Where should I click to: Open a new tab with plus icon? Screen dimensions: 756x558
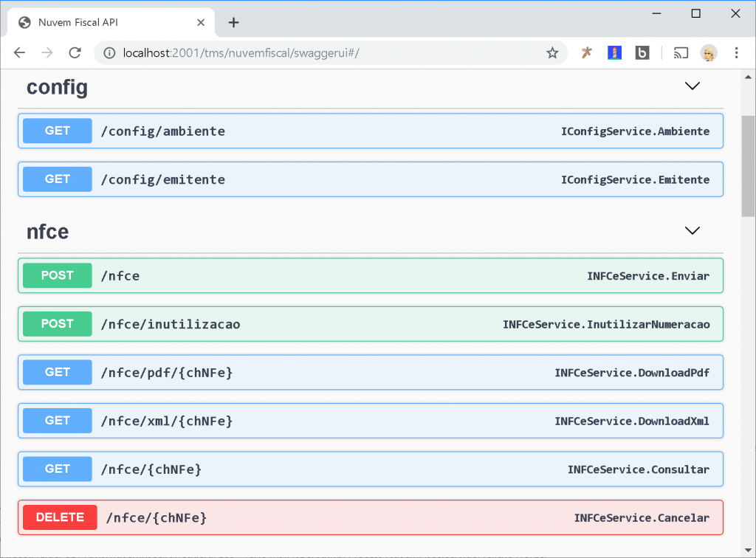(x=233, y=22)
